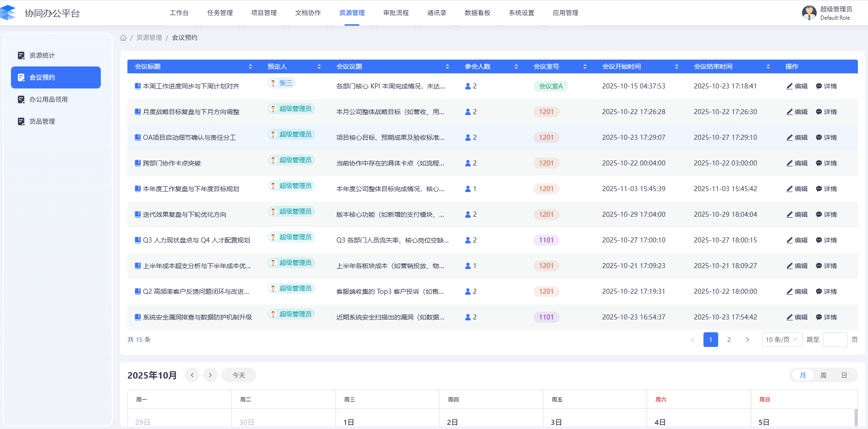Open the super admin avatar menu
Image resolution: width=868 pixels, height=429 pixels.
tap(809, 13)
